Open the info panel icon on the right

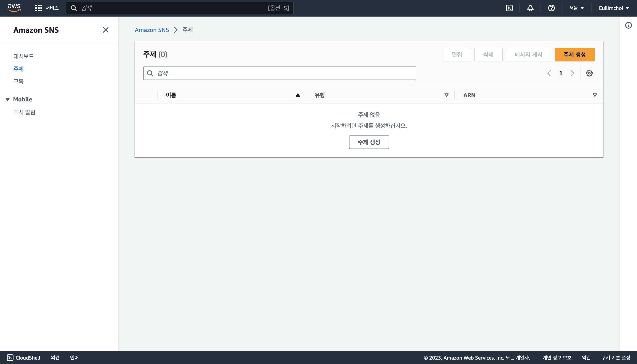(x=628, y=25)
